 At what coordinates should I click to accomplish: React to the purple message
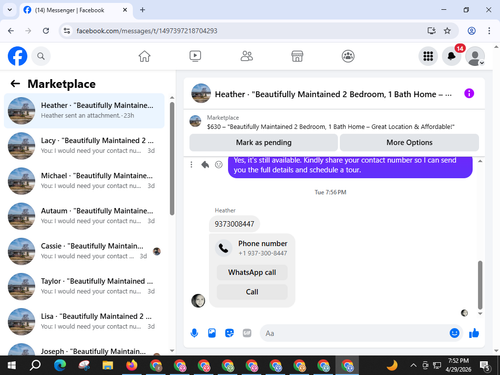(219, 165)
